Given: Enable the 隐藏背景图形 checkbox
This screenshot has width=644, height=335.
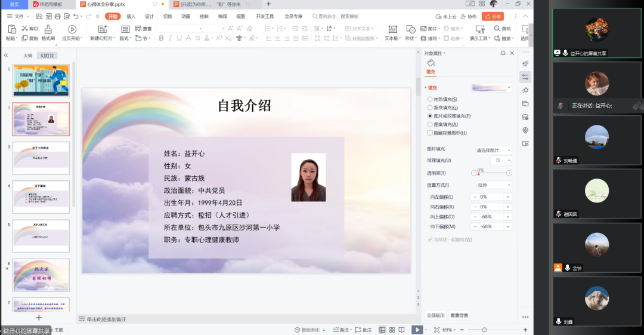Looking at the screenshot, I should pos(430,133).
